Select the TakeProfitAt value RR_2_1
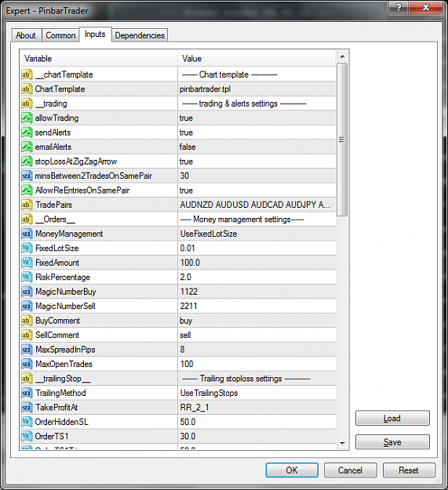Screen dimensions: 448x490 [x=195, y=408]
